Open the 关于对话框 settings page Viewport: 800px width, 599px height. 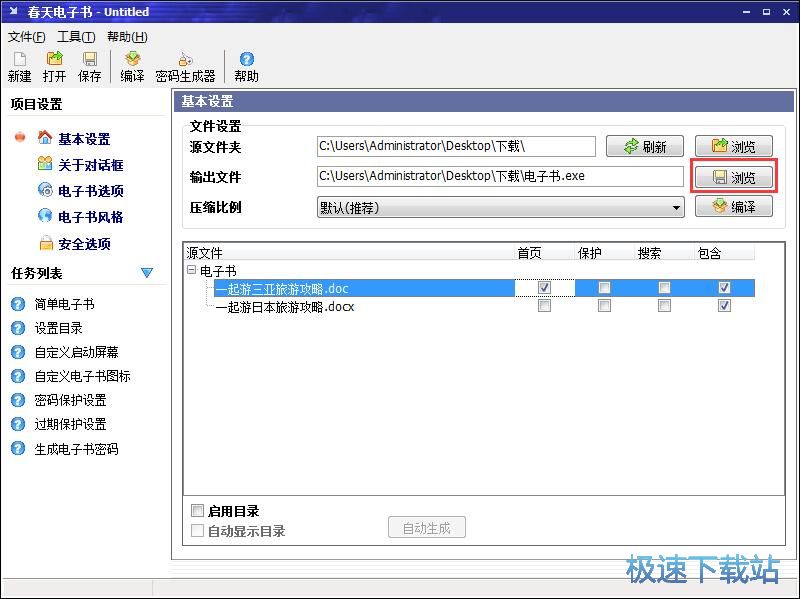[91, 165]
